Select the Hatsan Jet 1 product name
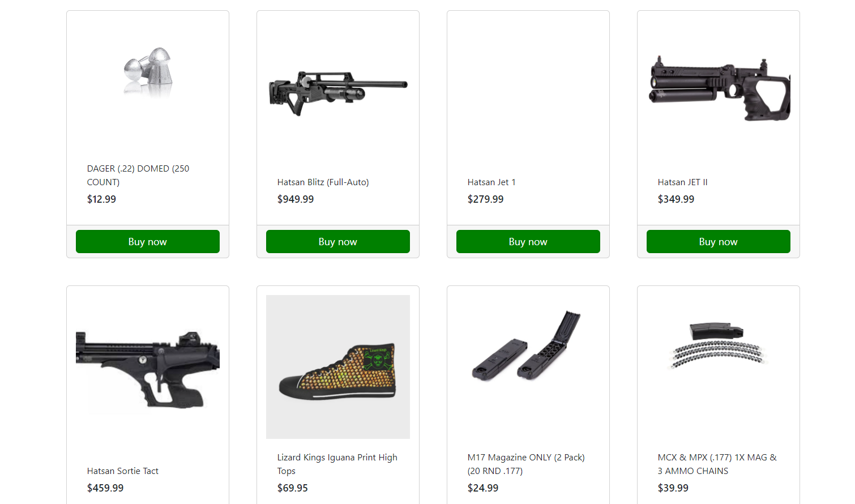This screenshot has height=504, width=855. pos(491,182)
